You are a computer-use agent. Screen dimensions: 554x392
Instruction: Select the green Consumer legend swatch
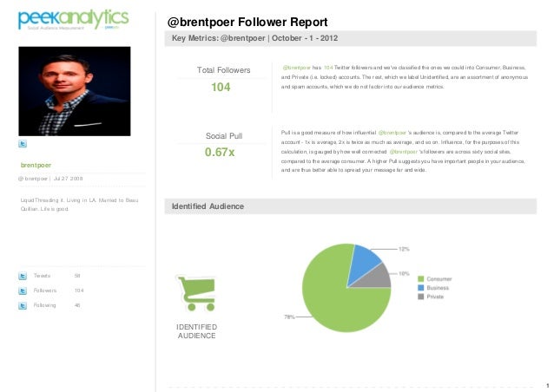421,279
